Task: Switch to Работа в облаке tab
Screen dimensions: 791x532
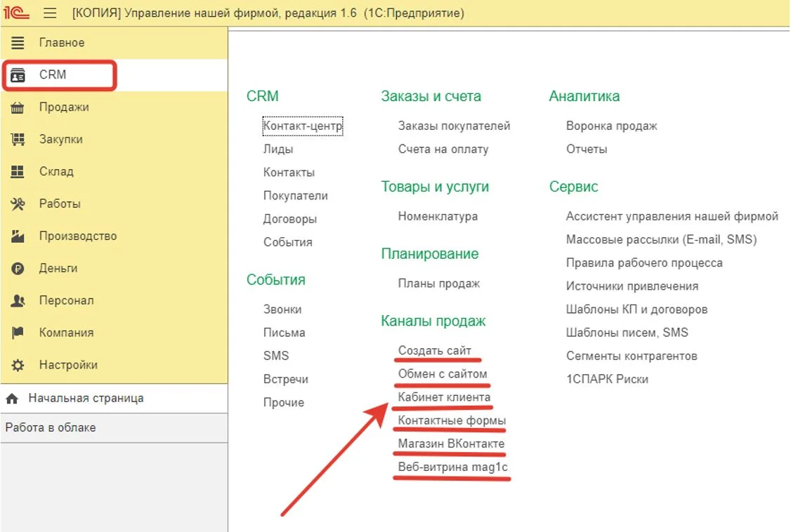Action: click(114, 427)
